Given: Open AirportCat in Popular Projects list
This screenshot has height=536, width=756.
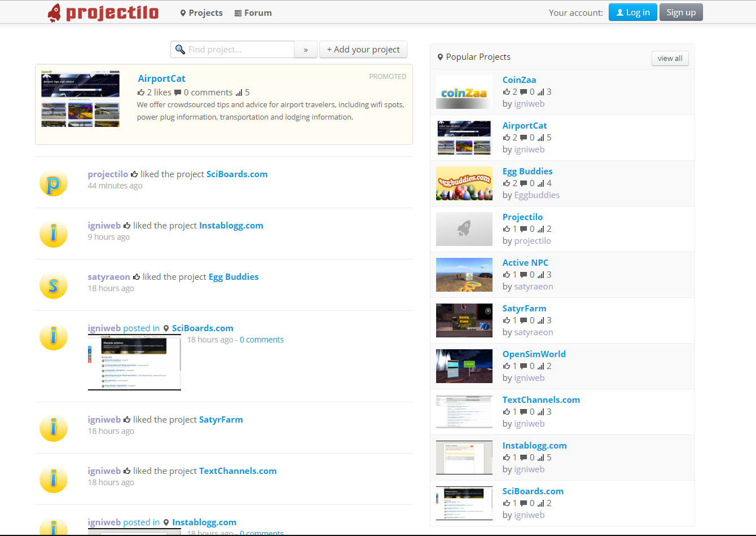Looking at the screenshot, I should click(x=525, y=126).
